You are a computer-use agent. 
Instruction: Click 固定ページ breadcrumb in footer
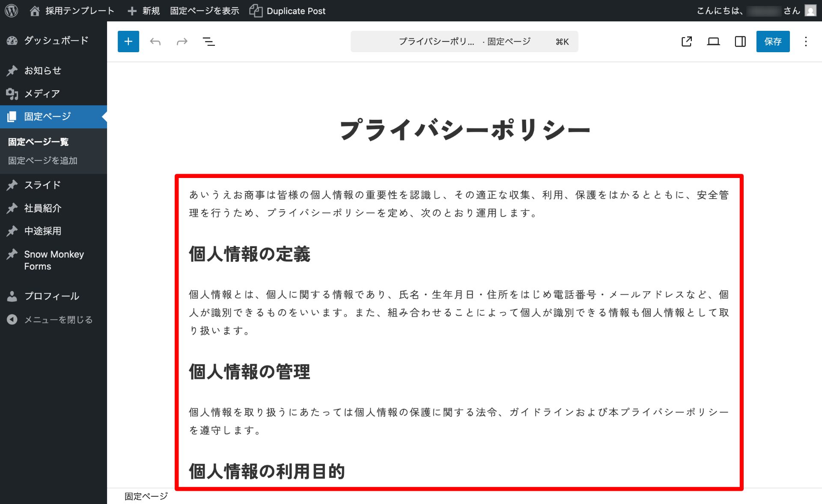point(146,496)
